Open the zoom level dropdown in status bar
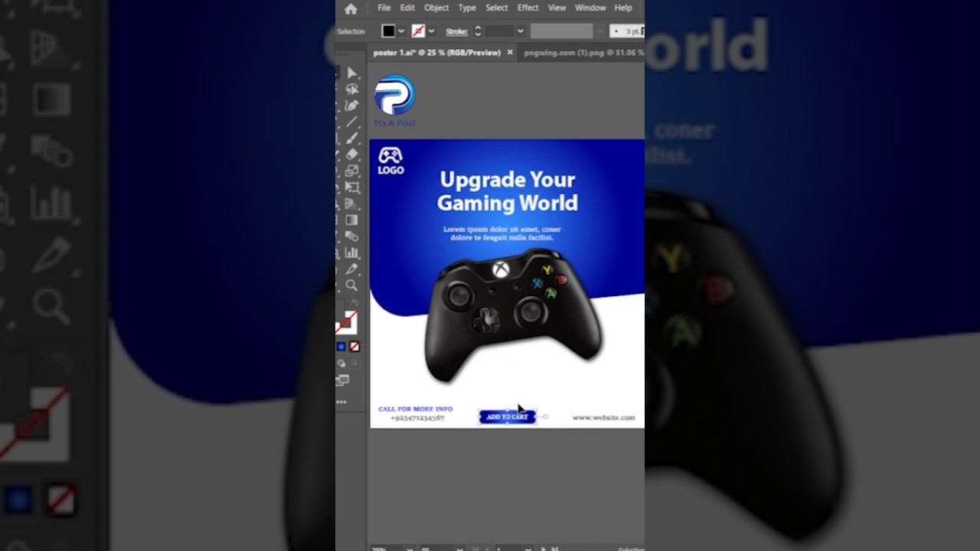The height and width of the screenshot is (551, 980). pos(410,549)
